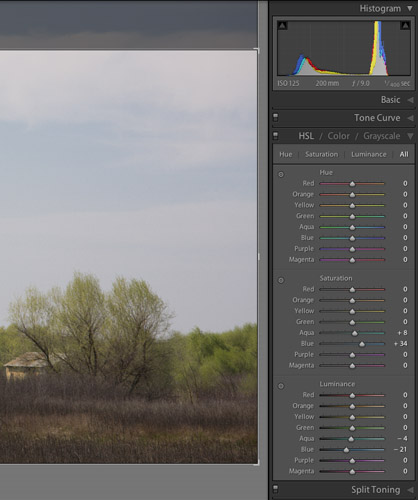
Task: Collapse the HSL / Color / Grayscale panel
Action: 410,136
